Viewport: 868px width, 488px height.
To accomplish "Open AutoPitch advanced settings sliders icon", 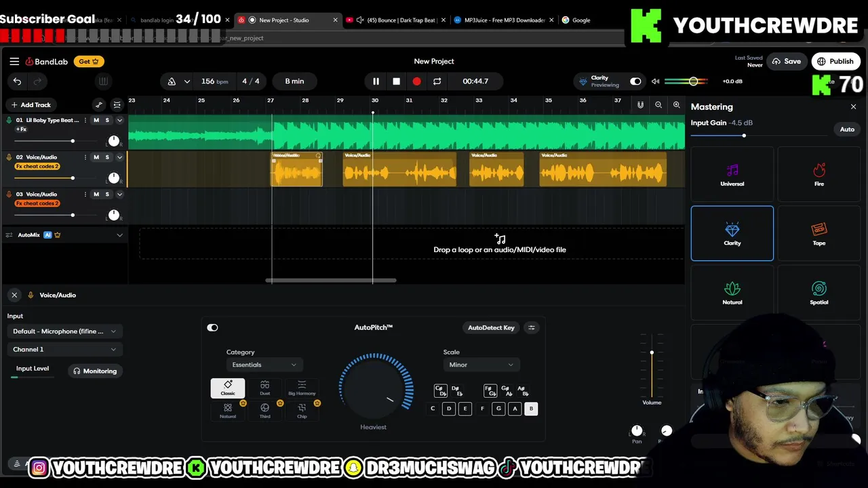I will click(x=532, y=328).
